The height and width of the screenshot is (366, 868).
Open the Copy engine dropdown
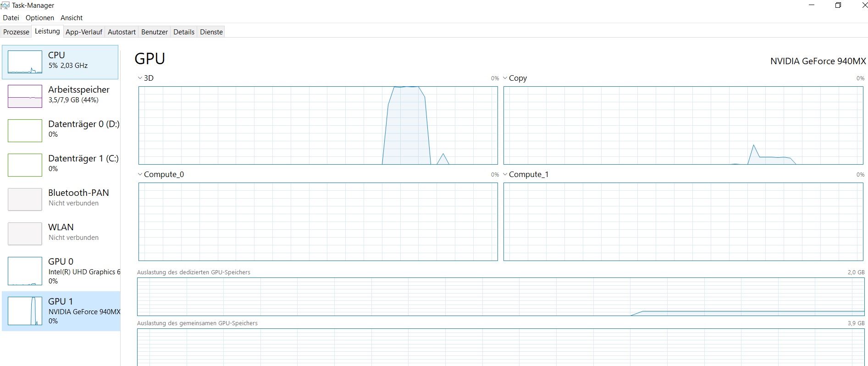[x=515, y=78]
